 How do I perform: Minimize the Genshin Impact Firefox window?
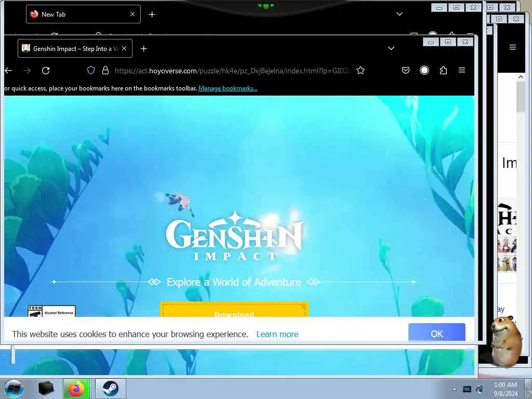[431, 42]
